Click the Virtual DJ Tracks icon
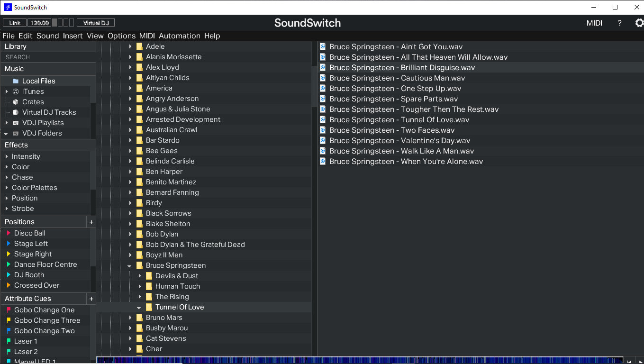 16,112
